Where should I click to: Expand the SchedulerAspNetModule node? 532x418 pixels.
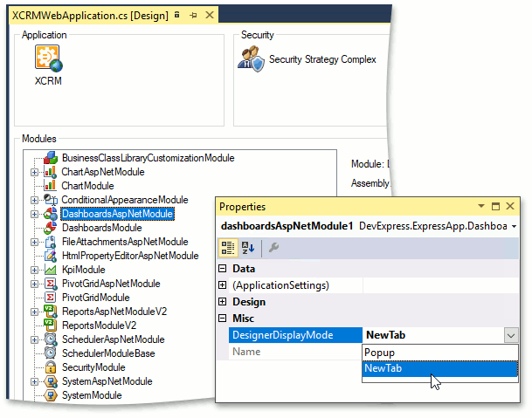[x=34, y=339]
